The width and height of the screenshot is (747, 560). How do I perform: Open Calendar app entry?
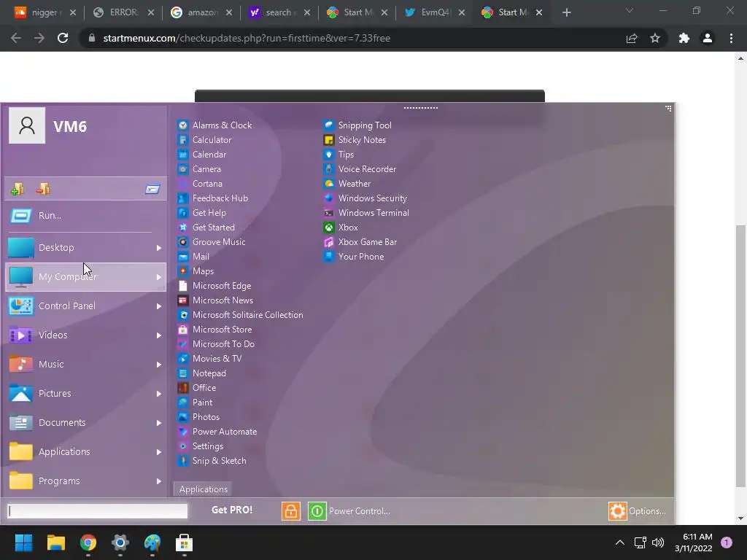coord(202,155)
